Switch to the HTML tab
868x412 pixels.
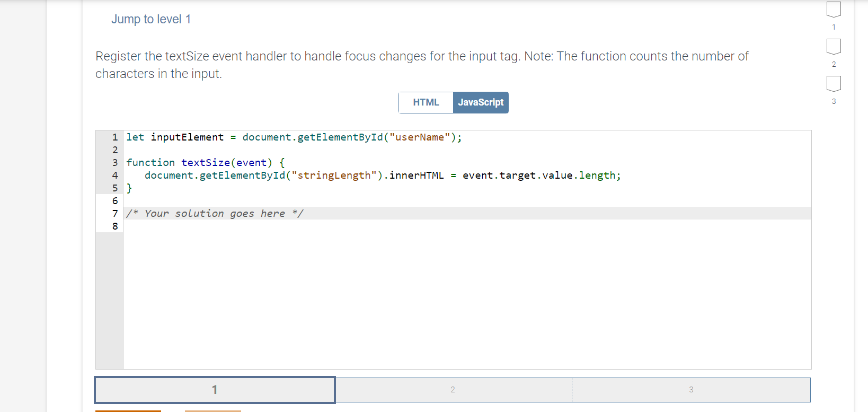click(x=426, y=102)
